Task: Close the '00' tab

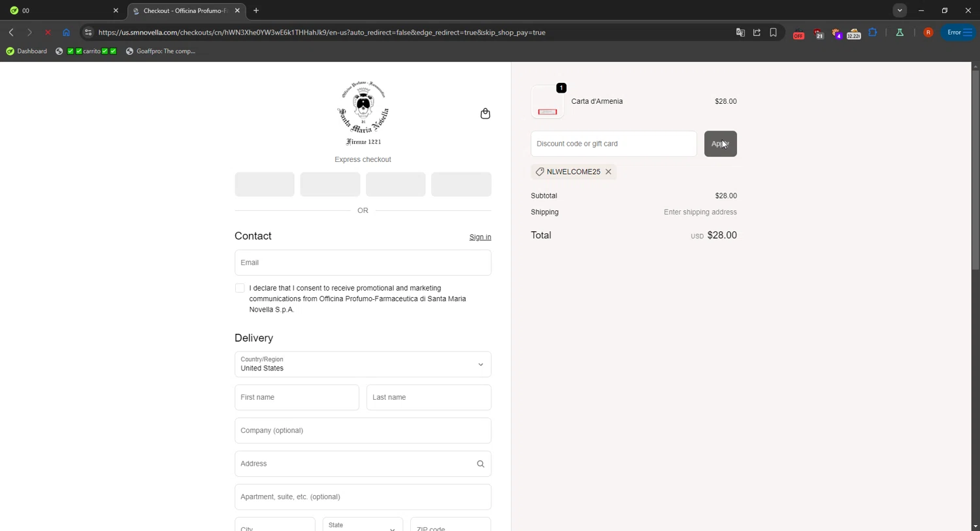Action: point(116,10)
